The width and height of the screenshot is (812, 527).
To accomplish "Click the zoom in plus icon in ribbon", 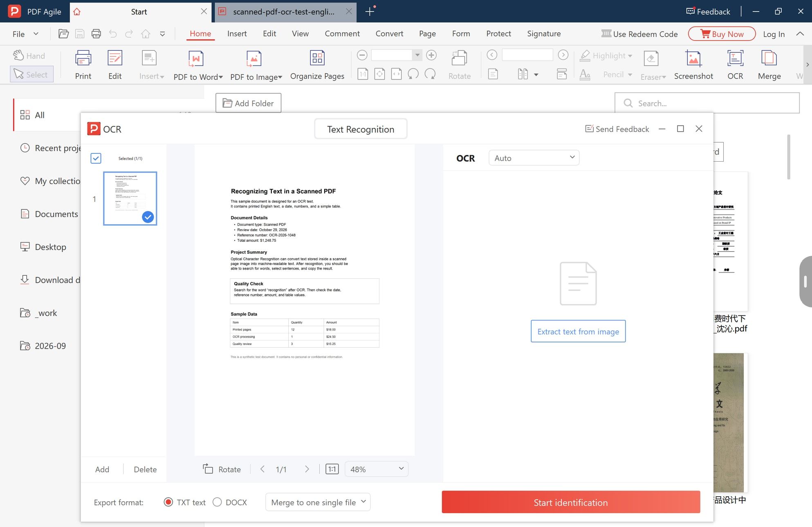I will [431, 55].
